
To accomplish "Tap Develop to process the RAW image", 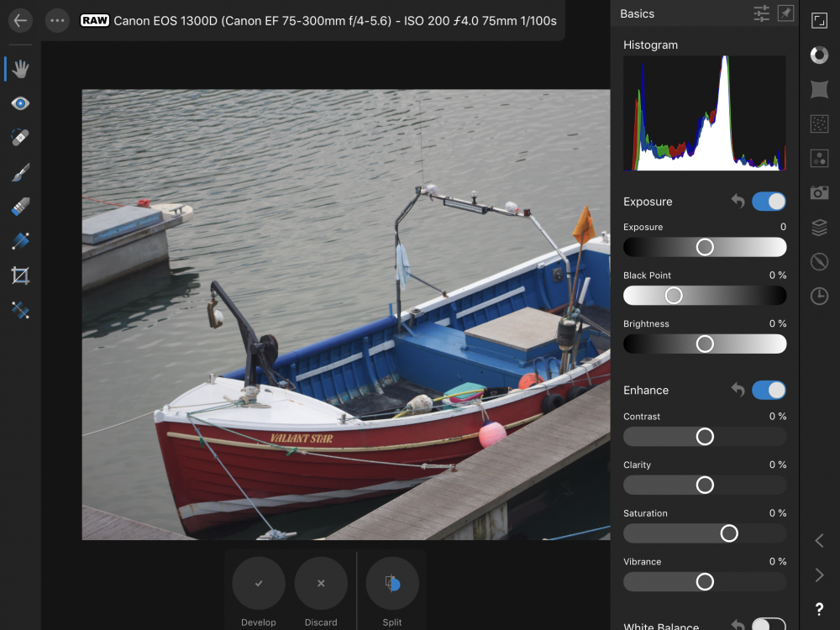I will (258, 583).
